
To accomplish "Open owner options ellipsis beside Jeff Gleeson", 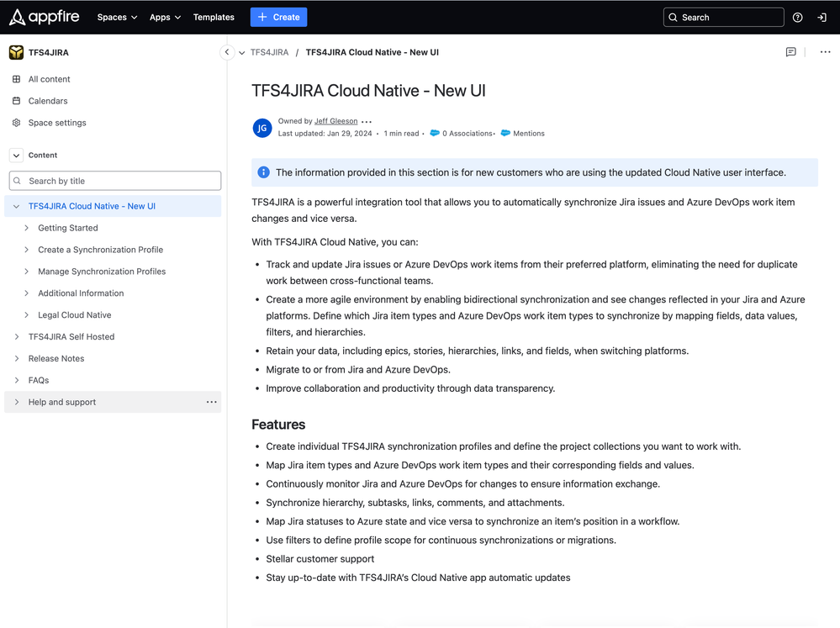I will (x=367, y=122).
